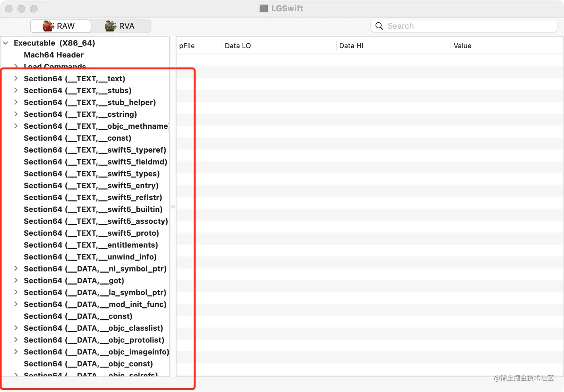Image resolution: width=564 pixels, height=392 pixels.
Task: Expand Section64 (__DATA,__got)
Action: (16, 280)
